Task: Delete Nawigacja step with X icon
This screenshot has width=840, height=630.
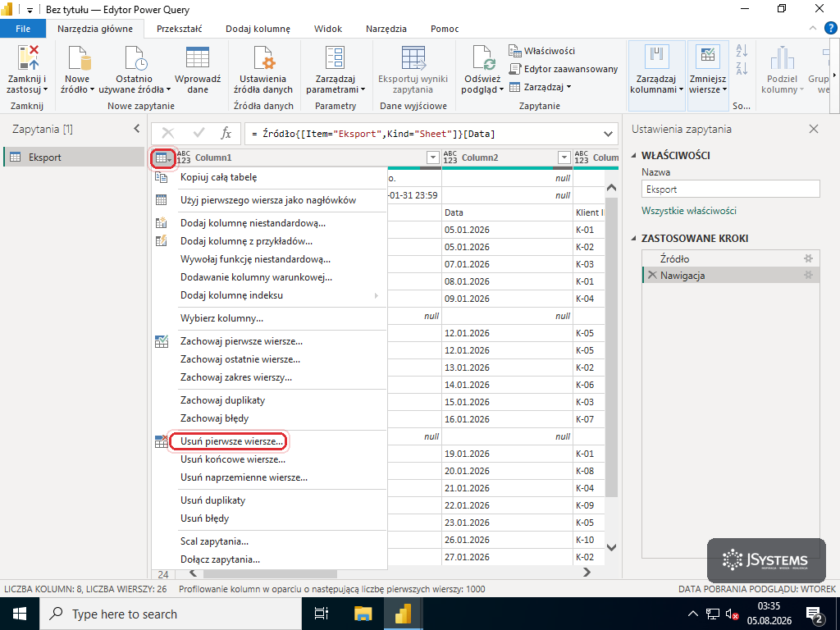Action: coord(652,276)
